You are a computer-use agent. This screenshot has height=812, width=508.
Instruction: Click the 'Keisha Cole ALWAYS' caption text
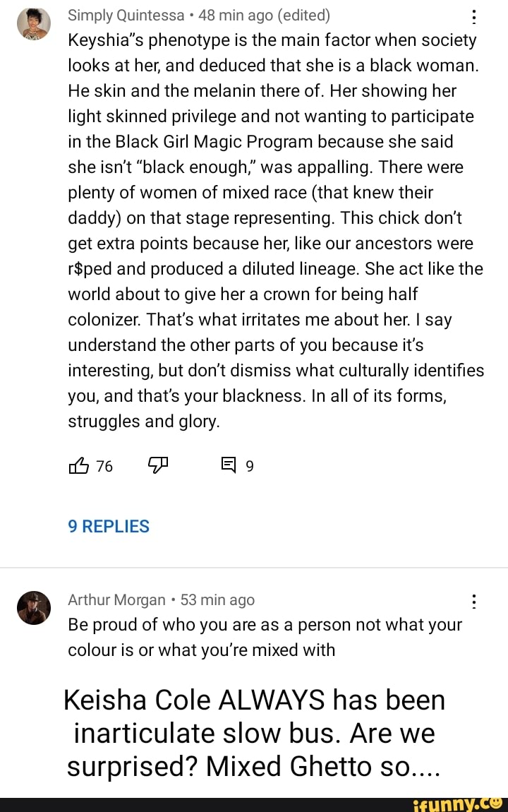pos(254,733)
